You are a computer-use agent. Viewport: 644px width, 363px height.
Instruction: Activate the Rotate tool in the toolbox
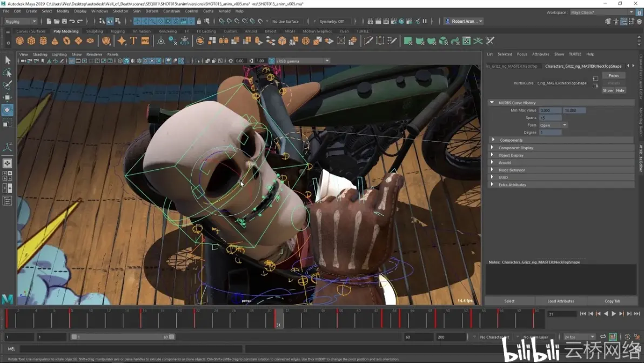pos(8,110)
